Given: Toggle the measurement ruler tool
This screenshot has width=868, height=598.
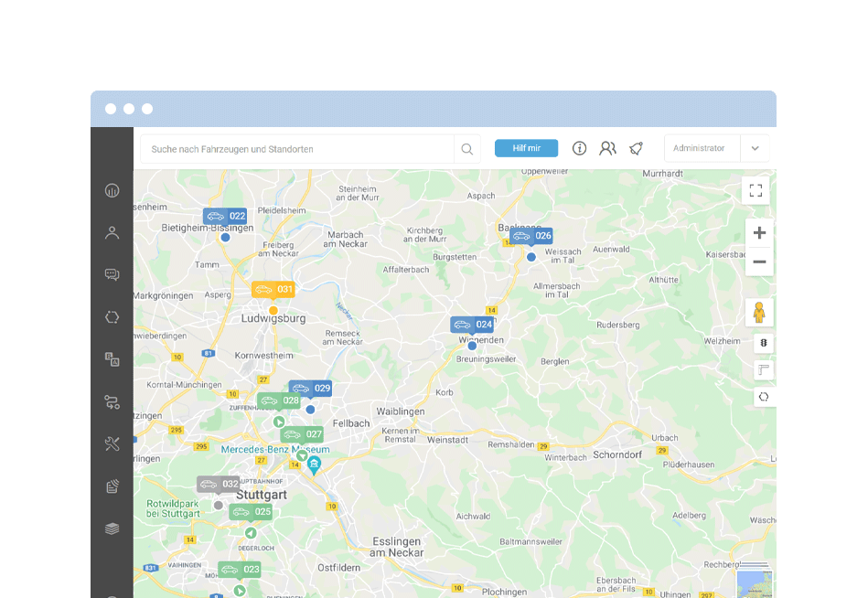Looking at the screenshot, I should (763, 369).
